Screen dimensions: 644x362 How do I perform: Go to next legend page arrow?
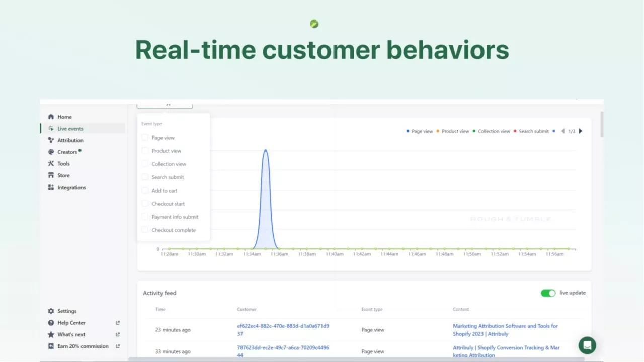581,131
